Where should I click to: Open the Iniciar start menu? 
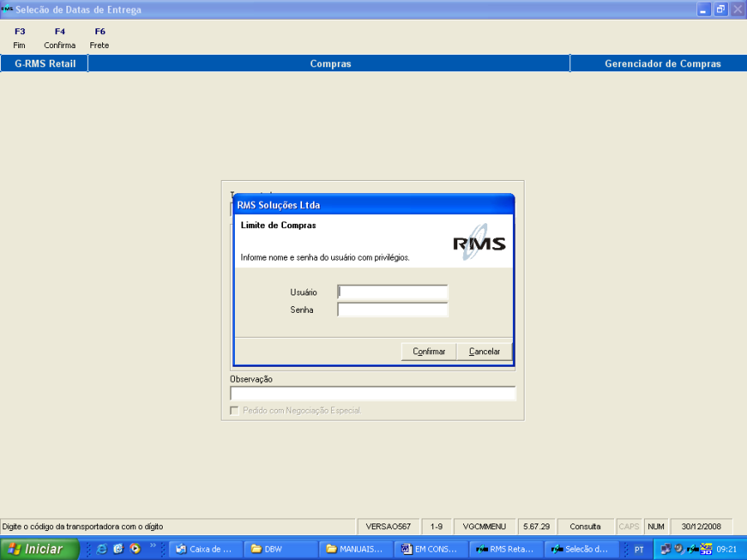tap(39, 549)
